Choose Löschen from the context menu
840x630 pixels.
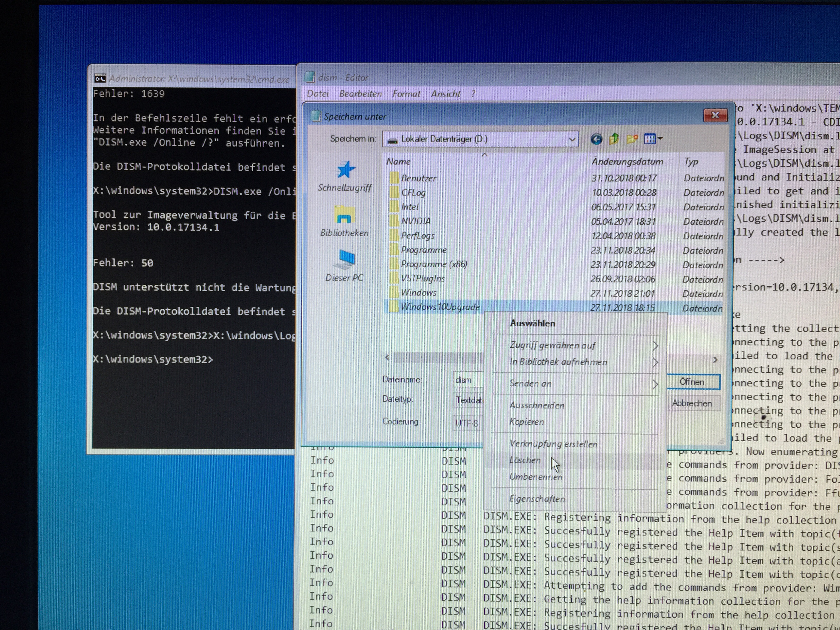point(525,460)
